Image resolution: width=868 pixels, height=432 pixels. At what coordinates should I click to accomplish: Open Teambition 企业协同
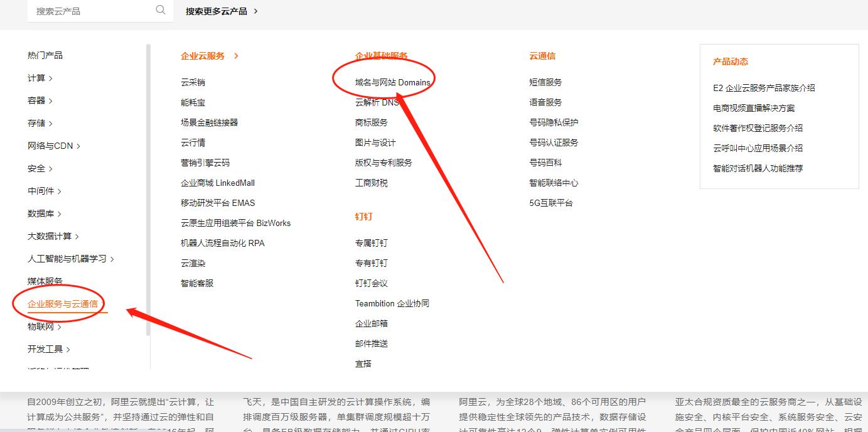pyautogui.click(x=392, y=303)
